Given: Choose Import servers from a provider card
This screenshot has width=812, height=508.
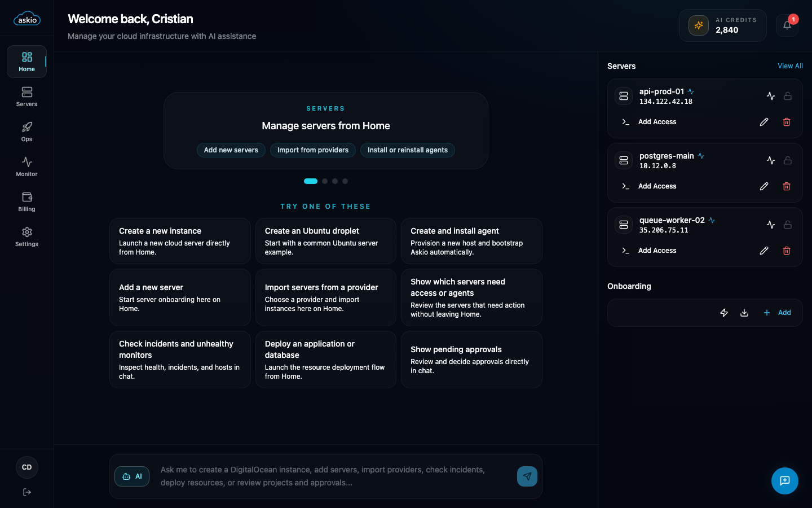Looking at the screenshot, I should point(326,297).
